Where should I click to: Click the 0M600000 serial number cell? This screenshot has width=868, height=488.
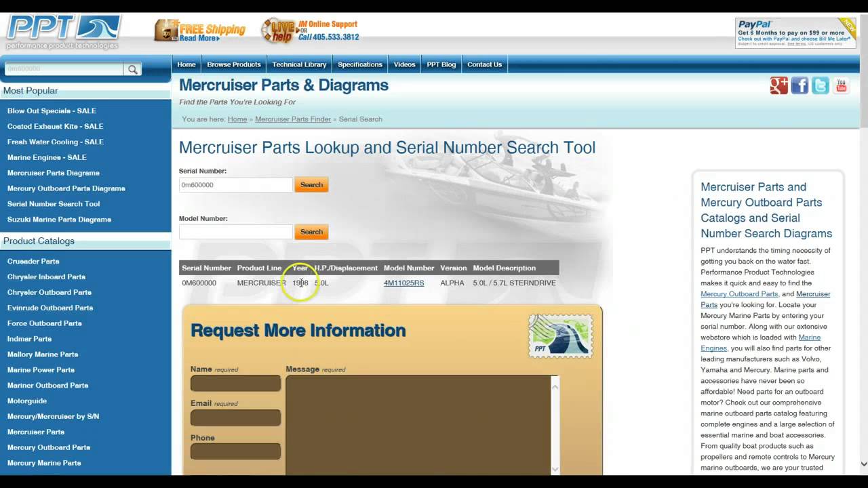[199, 283]
